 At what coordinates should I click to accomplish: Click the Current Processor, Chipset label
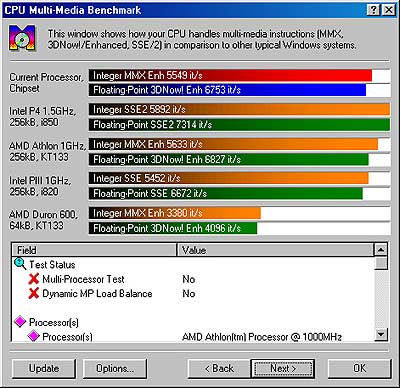click(46, 83)
